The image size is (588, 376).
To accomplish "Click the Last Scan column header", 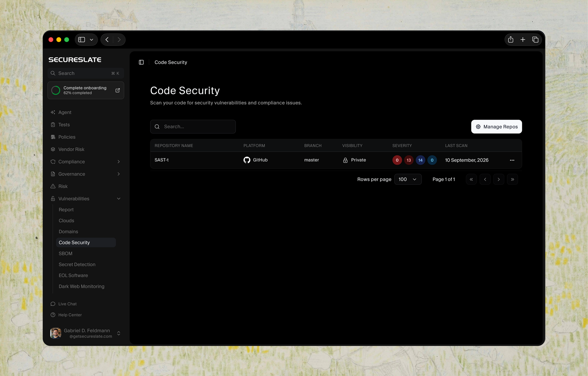I will [x=456, y=146].
